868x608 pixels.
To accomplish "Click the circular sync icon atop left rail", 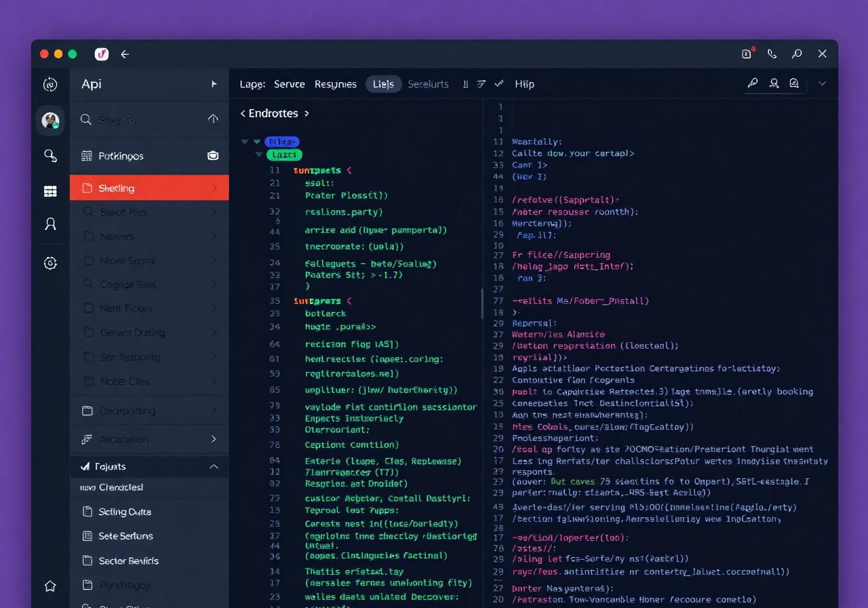I will pos(50,84).
